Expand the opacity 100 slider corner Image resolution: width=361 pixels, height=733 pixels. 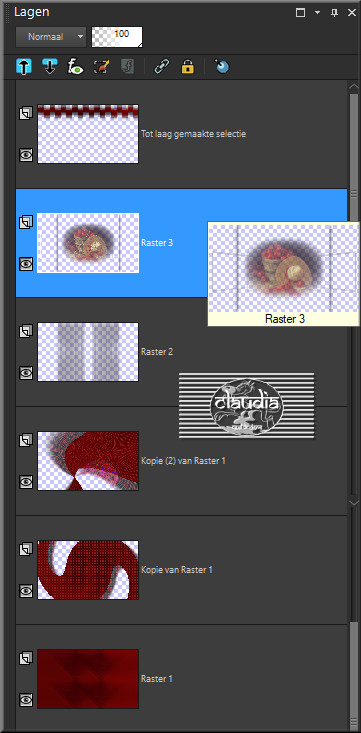click(139, 44)
